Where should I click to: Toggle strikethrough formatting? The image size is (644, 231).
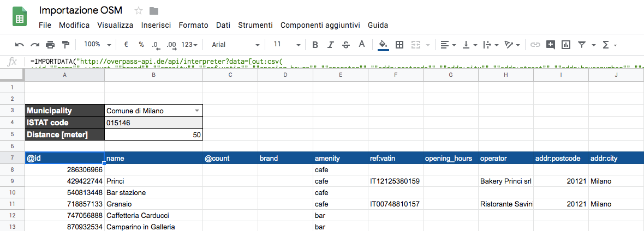tap(345, 45)
